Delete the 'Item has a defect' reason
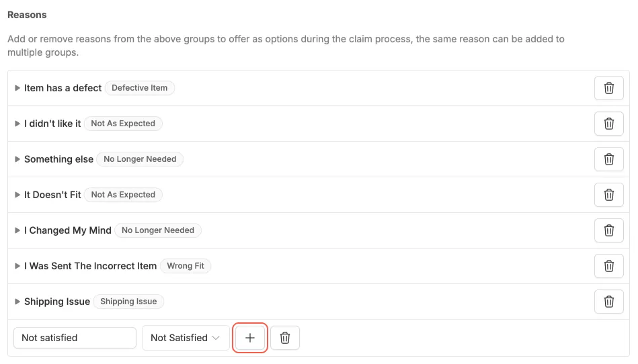The image size is (638, 364). (608, 88)
